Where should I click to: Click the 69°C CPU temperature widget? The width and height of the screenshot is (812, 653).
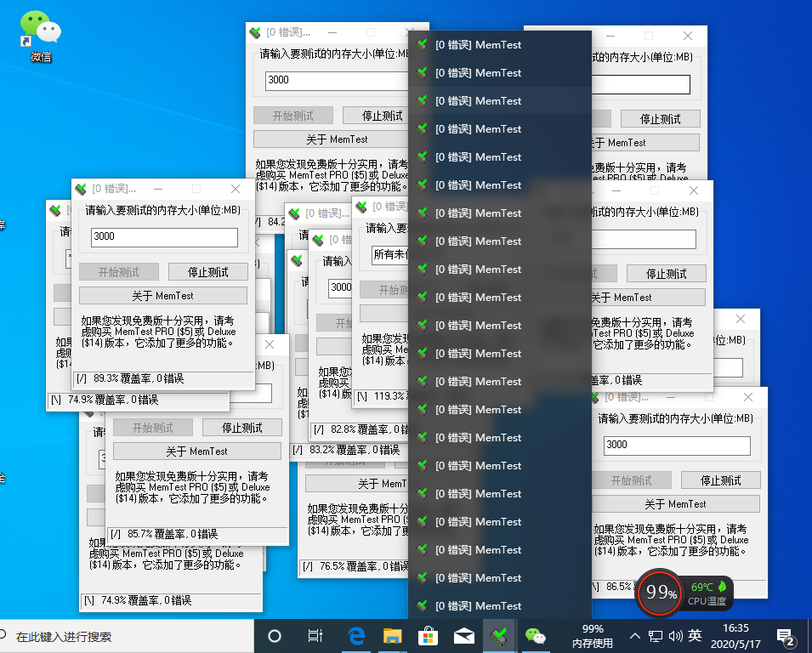pyautogui.click(x=707, y=593)
